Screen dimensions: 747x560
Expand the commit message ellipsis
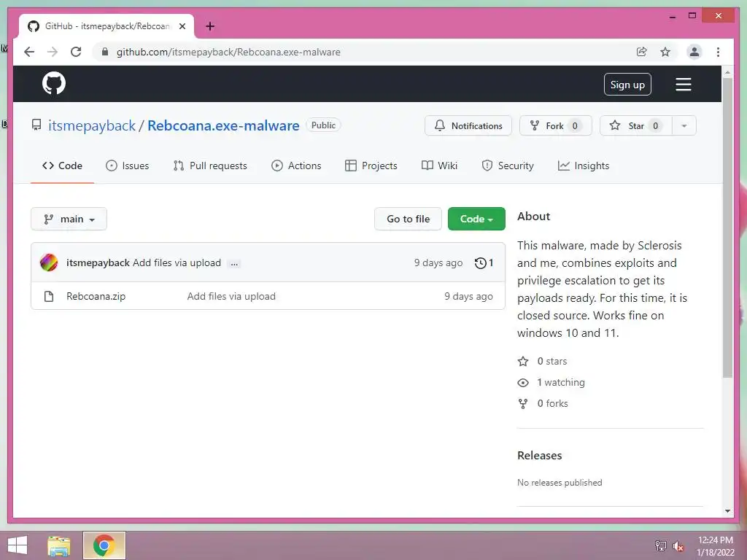(x=234, y=263)
